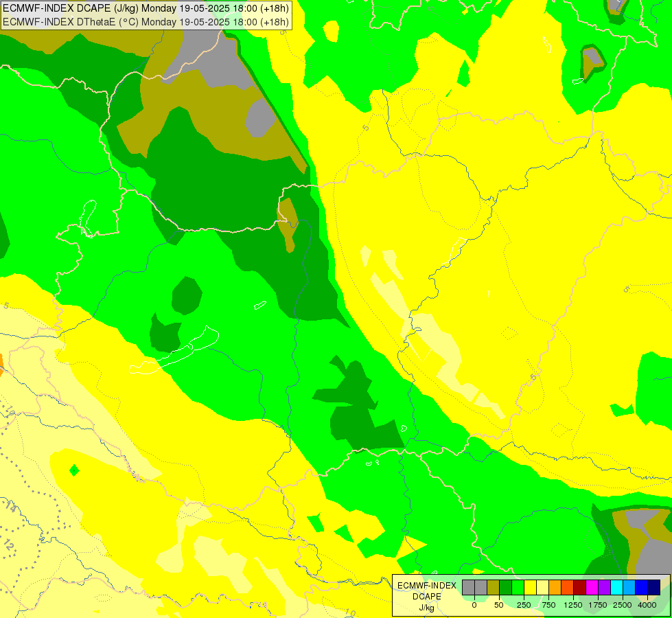Select the cyan legend swatch
The image size is (672, 618).
(x=617, y=587)
